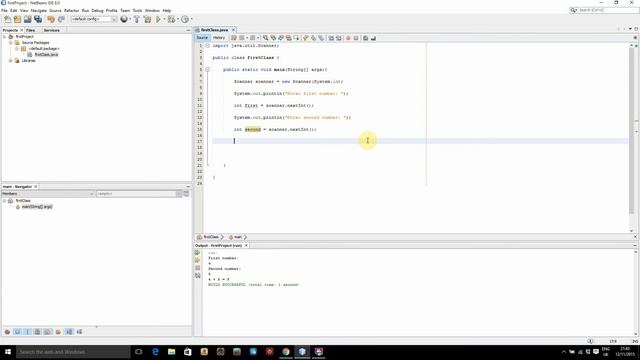Click the Debug Project toolbar icon
This screenshot has width=640, height=360.
click(x=171, y=19)
